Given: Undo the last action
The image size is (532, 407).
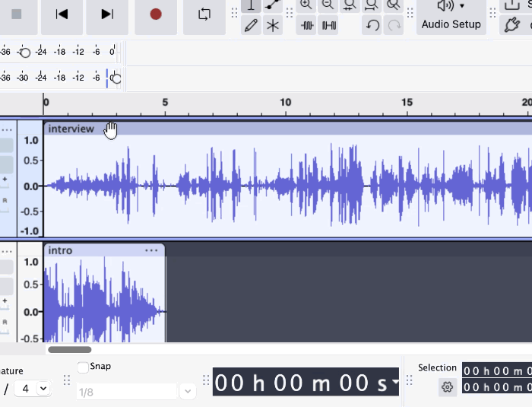Looking at the screenshot, I should 372,25.
